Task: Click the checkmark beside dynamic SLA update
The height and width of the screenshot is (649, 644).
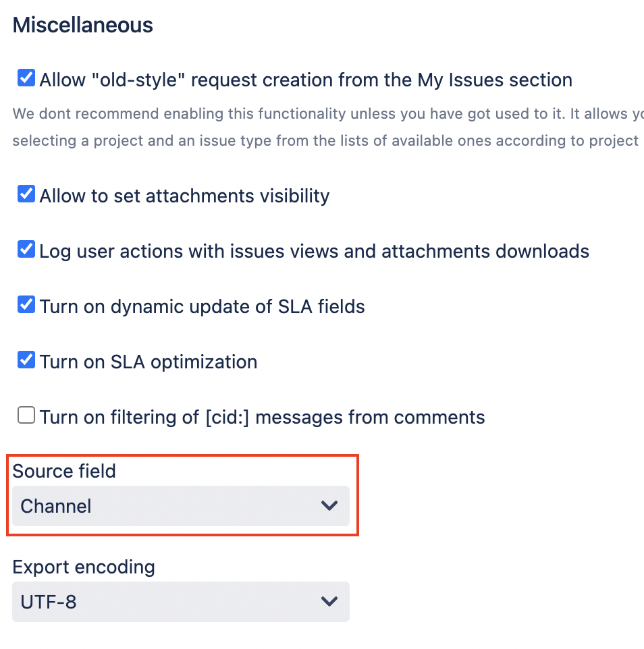Action: [x=26, y=304]
